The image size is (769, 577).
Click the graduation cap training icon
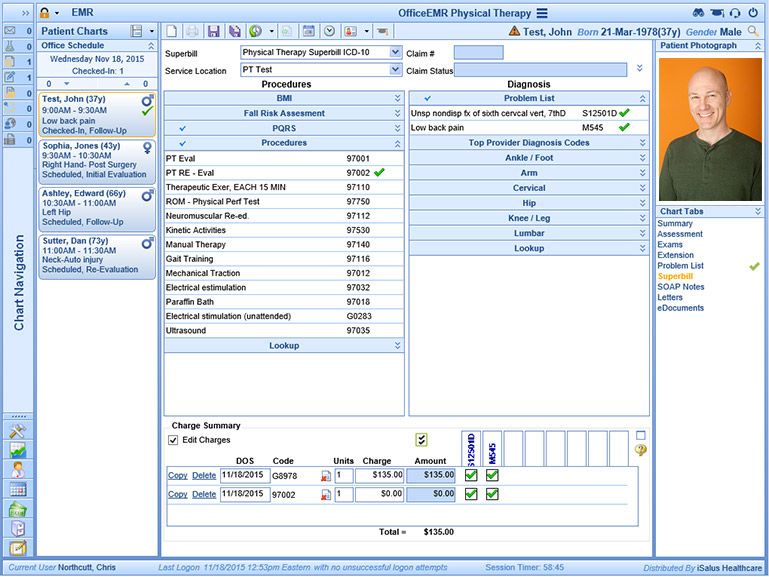[383, 31]
